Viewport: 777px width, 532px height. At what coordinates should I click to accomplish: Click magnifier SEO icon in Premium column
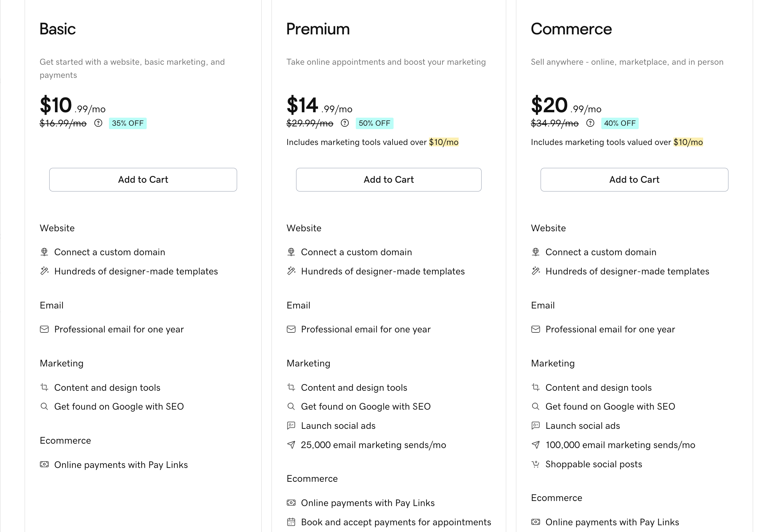291,406
